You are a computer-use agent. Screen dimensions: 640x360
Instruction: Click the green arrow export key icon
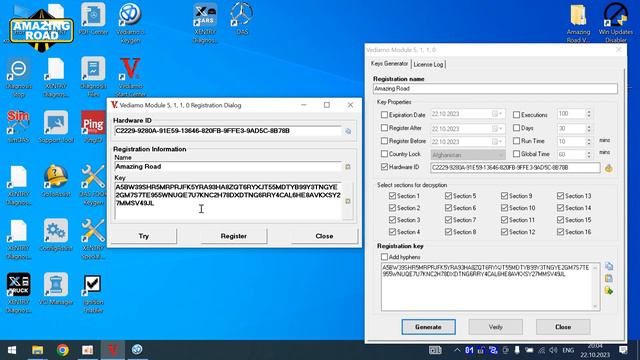[609, 291]
